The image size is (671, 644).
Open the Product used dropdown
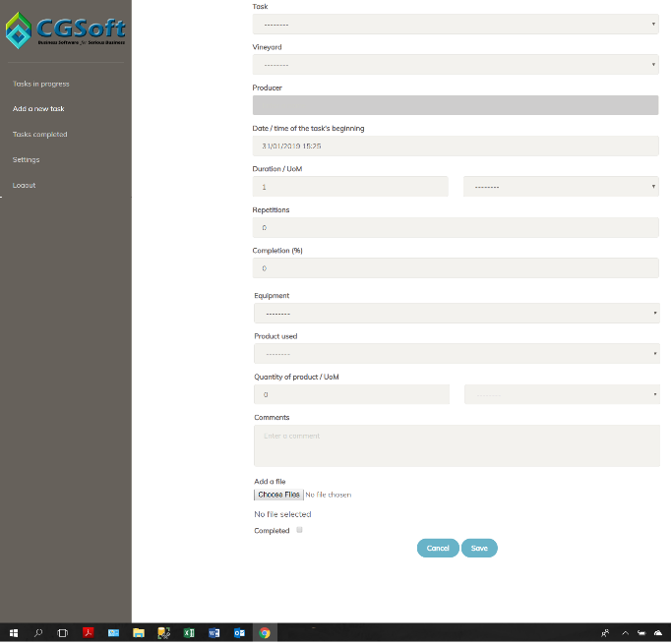(457, 354)
